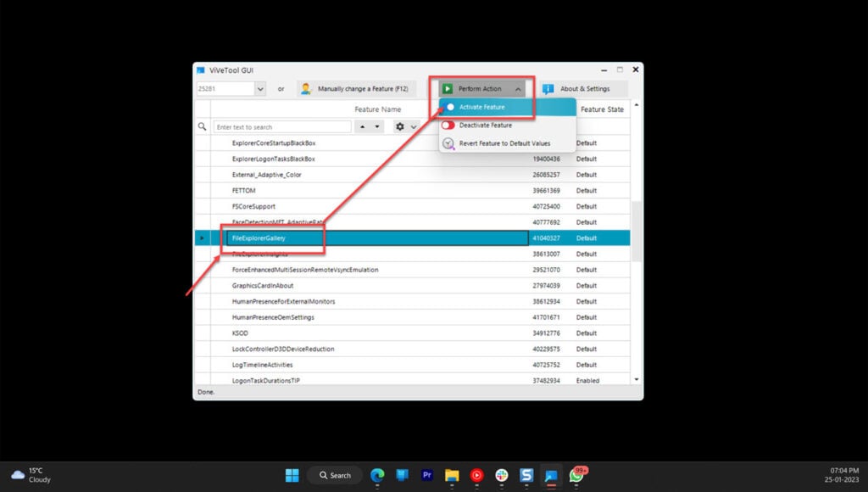Select the HumanPresenceForExternalMonitors feature
This screenshot has height=492, width=868.
pos(283,301)
